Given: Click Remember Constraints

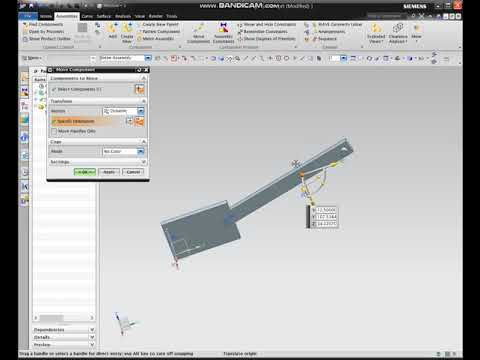Looking at the screenshot, I should click(263, 31).
